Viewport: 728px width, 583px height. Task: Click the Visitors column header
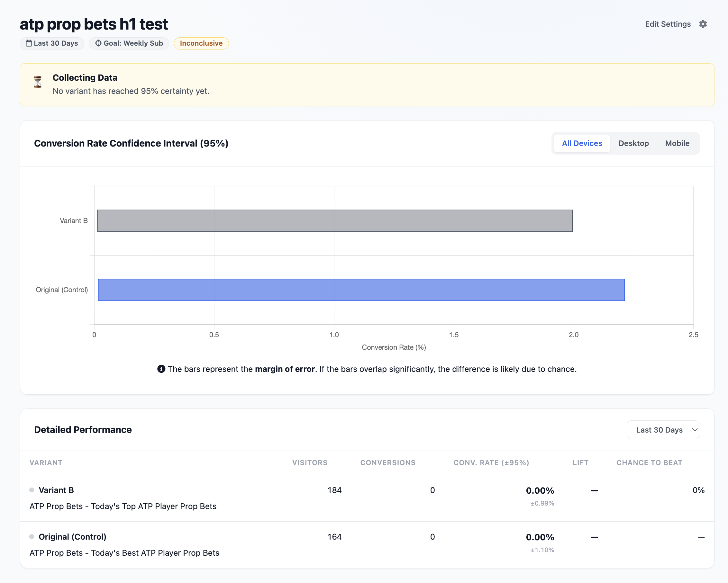point(310,462)
